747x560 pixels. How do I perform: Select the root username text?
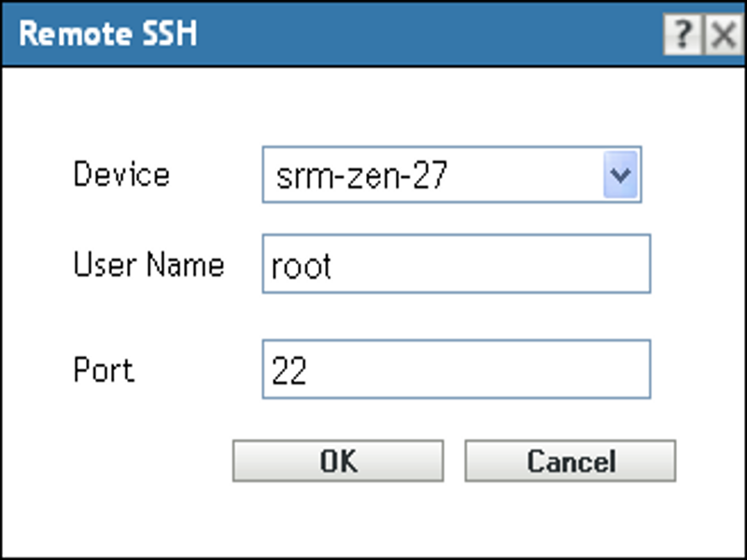click(299, 264)
